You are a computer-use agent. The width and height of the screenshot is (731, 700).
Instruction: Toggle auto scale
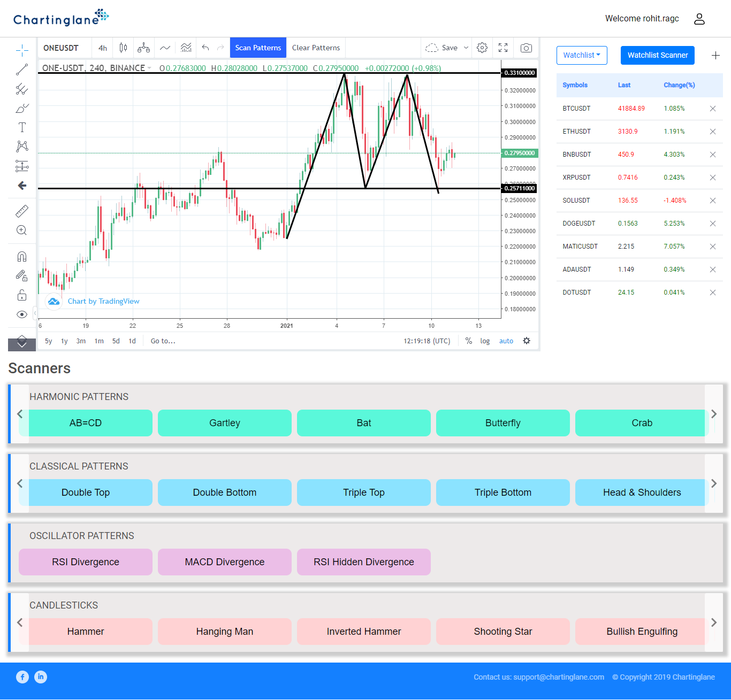pos(506,341)
